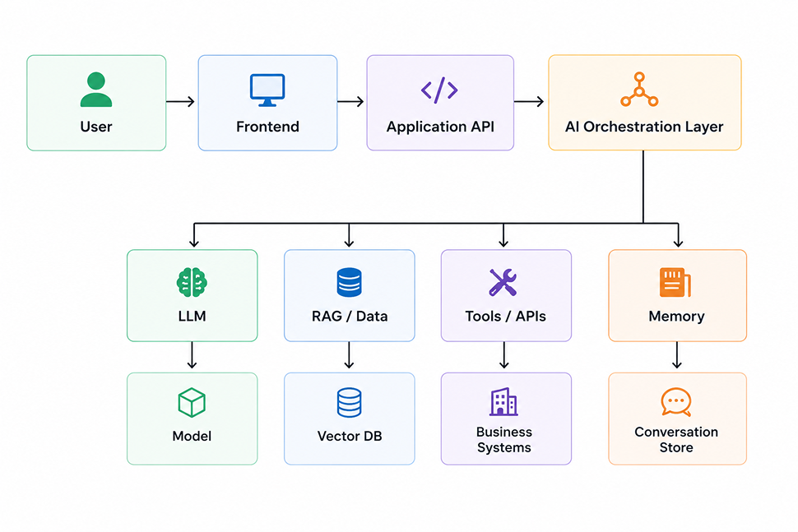This screenshot has height=532, width=798.
Task: Click the orange orchestration network icon
Action: [639, 90]
